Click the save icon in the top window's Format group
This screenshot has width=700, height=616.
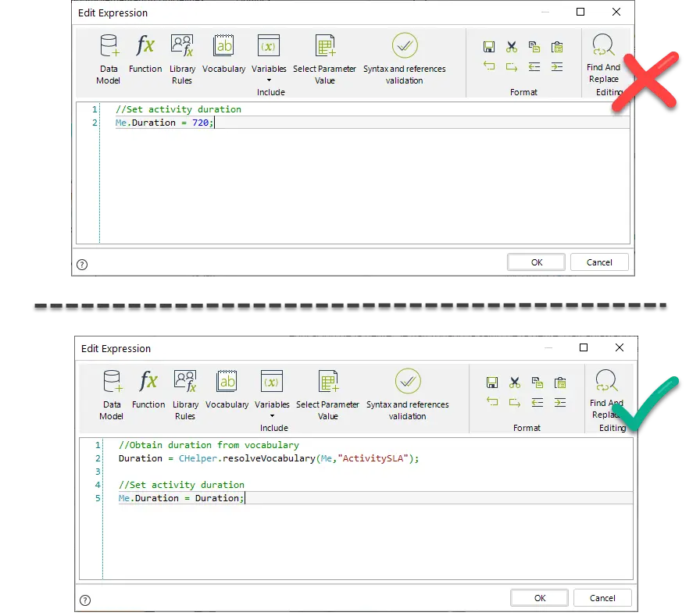pos(489,47)
